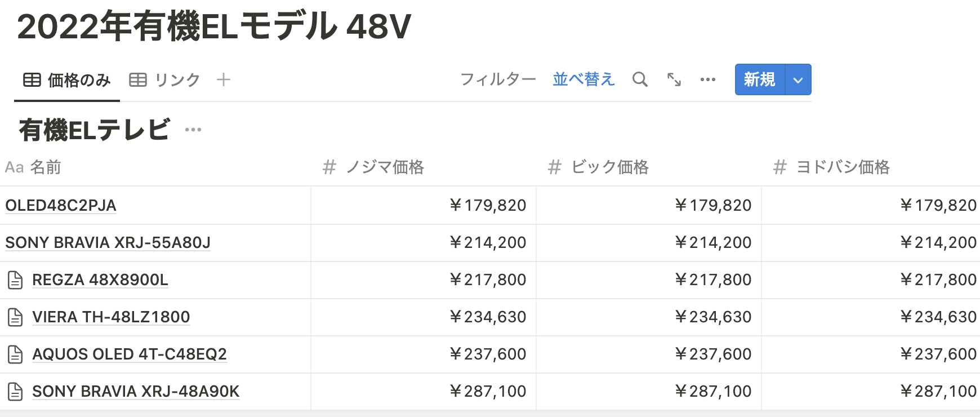Open the フィルター filter options
980x417 pixels.
[498, 79]
